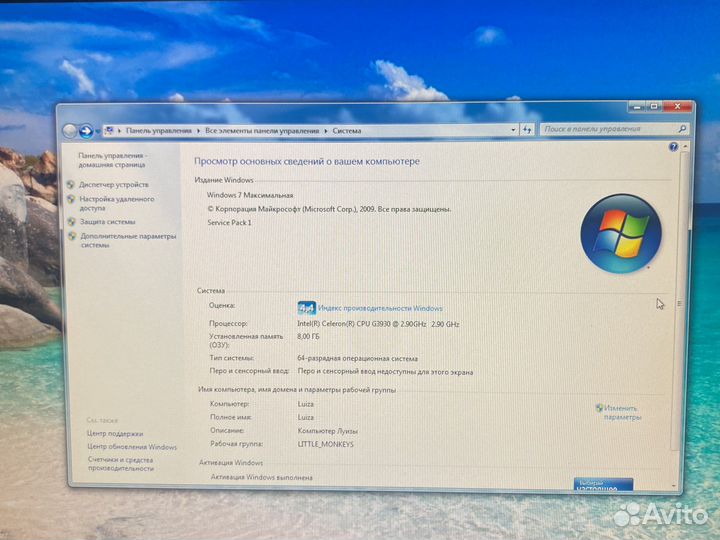Open 'Счетчики и средства производительности' link
The width and height of the screenshot is (720, 540).
coord(121,464)
